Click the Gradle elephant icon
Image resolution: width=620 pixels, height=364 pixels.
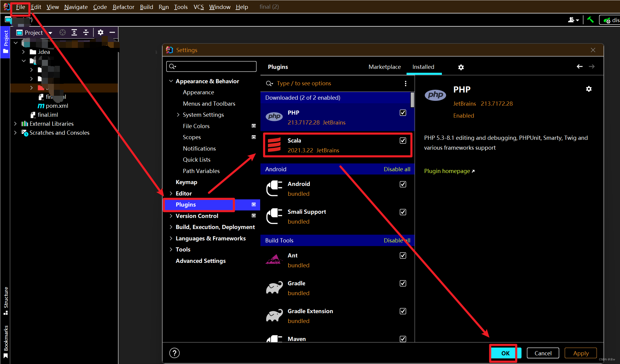tap(274, 287)
